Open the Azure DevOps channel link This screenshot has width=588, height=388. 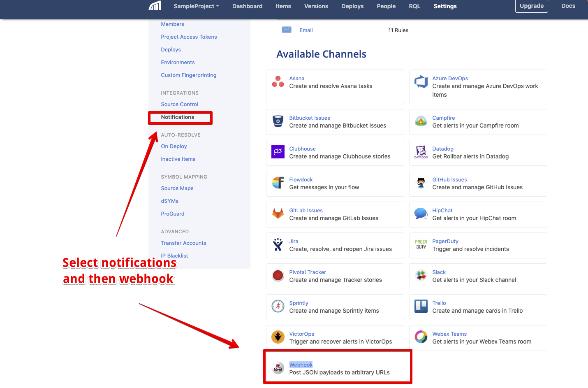pyautogui.click(x=450, y=79)
